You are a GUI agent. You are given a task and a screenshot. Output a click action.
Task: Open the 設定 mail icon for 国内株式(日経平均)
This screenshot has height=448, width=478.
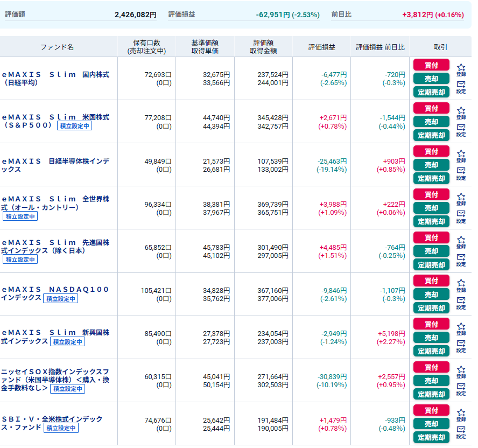click(461, 87)
